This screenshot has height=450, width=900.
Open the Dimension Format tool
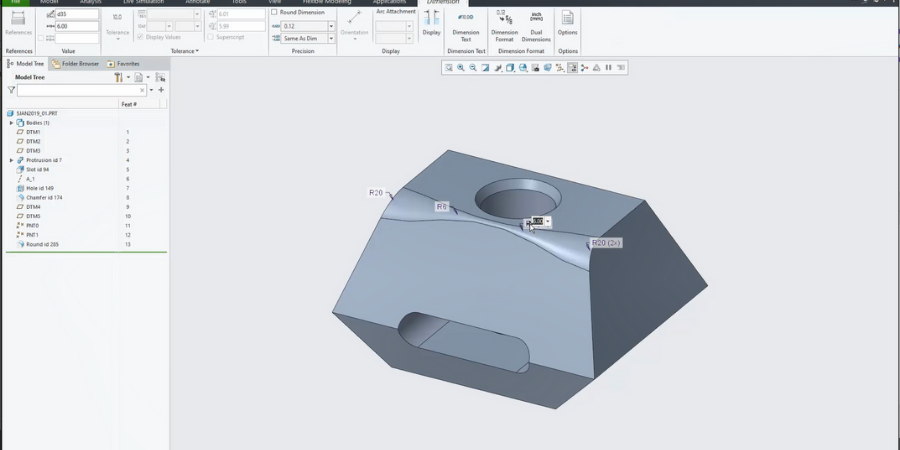[505, 18]
